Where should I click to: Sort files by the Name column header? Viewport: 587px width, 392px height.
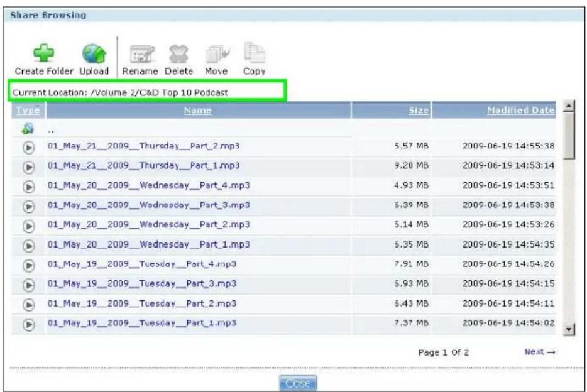198,111
